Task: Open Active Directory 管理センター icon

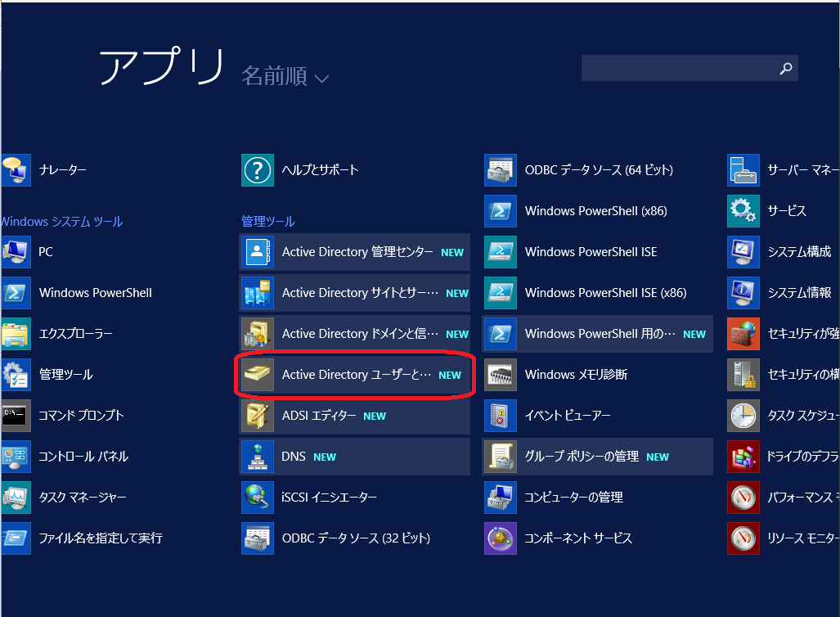Action: point(258,252)
